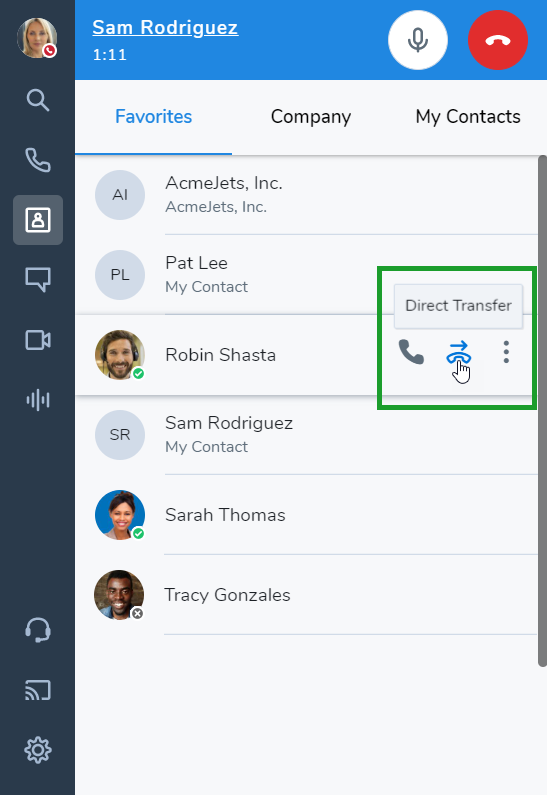Open the search icon in sidebar

(38, 100)
